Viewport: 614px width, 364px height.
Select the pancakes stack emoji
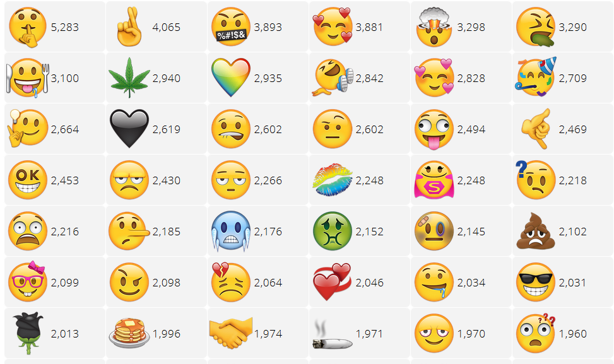pyautogui.click(x=129, y=333)
